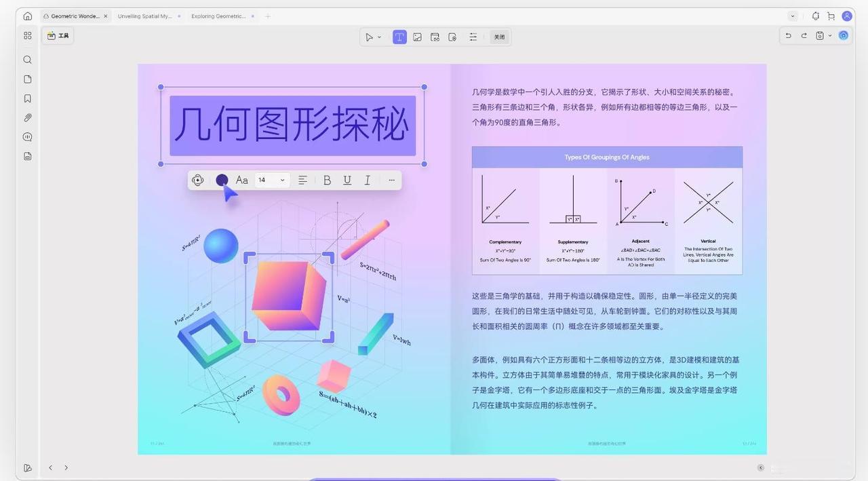The width and height of the screenshot is (868, 481).
Task: Click paragraph starting 几何学是数学中
Action: coord(605,107)
